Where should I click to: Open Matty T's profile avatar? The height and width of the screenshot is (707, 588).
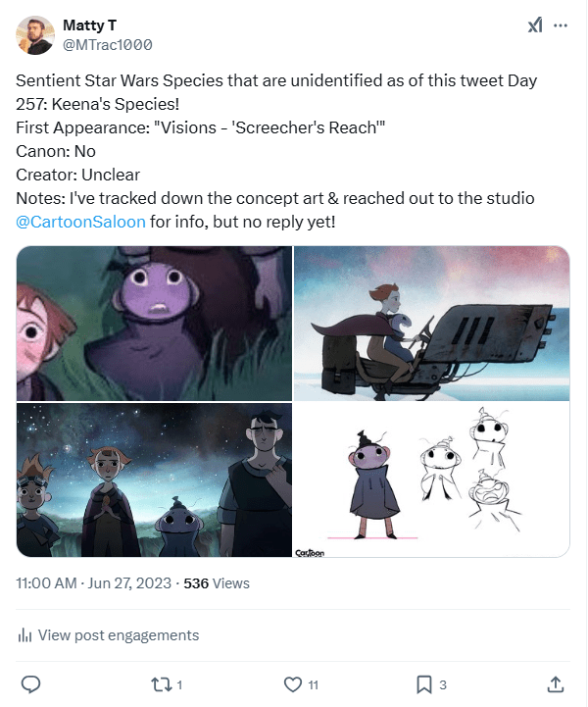click(x=35, y=35)
